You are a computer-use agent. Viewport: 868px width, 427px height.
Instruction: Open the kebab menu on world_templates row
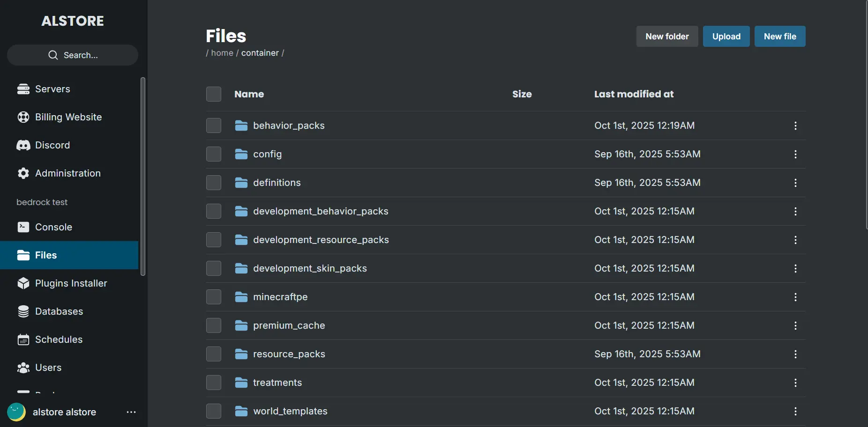coord(795,411)
